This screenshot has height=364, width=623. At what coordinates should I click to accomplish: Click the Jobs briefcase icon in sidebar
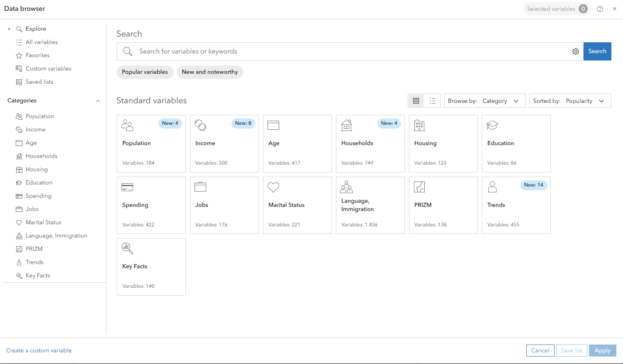(x=19, y=209)
